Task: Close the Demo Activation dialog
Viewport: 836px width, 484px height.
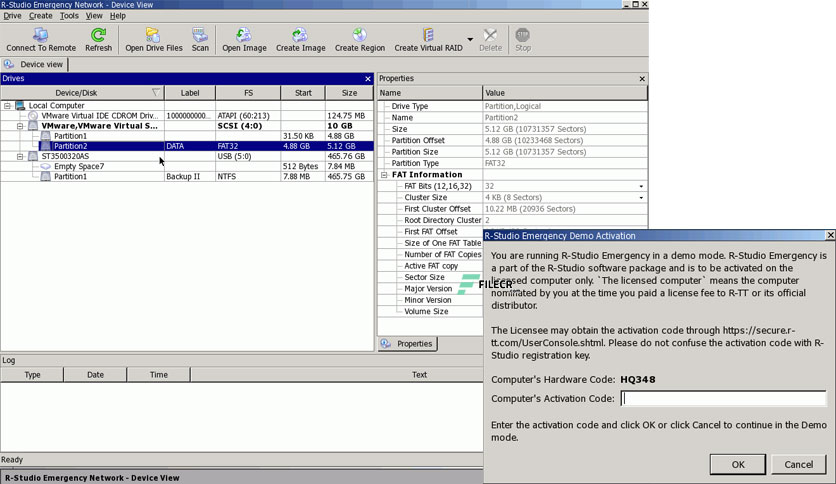Action: click(830, 235)
